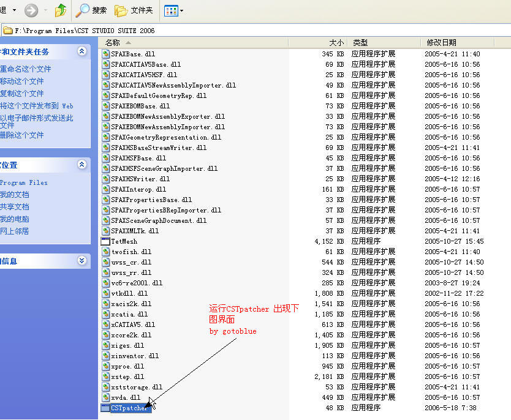
Task: Click Move this file (移动这个文件) link
Action: point(22,81)
